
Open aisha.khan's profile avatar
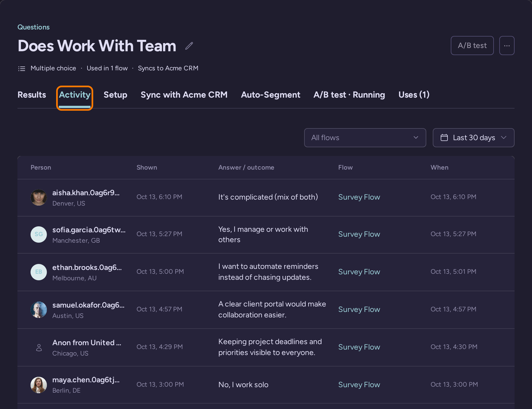(x=39, y=197)
